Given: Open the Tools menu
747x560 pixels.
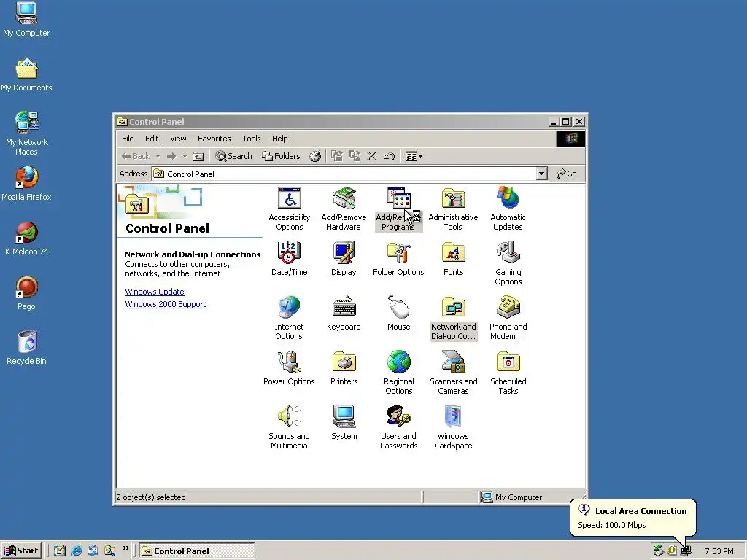Looking at the screenshot, I should tap(251, 139).
